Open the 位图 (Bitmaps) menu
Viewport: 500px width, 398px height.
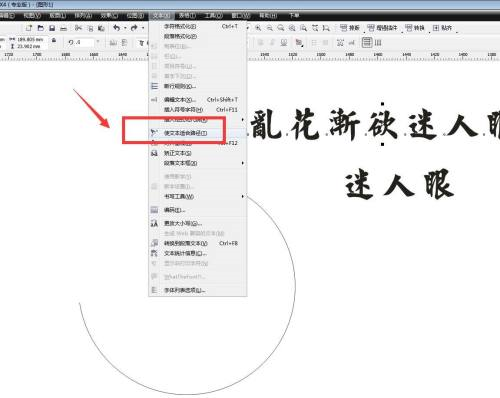click(135, 16)
